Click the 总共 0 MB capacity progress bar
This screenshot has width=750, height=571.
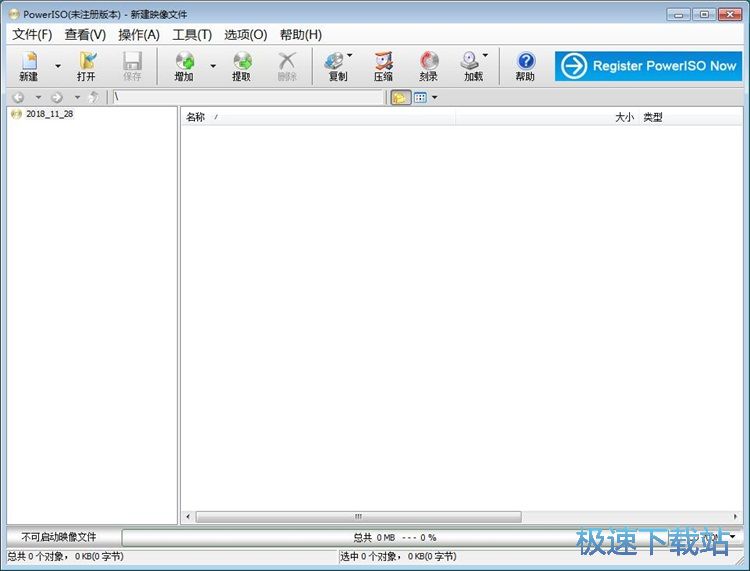(395, 537)
